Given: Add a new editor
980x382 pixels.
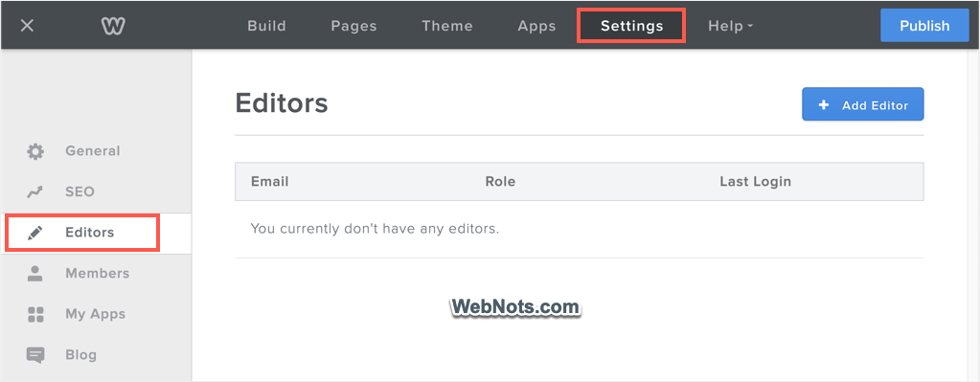Looking at the screenshot, I should (x=862, y=104).
